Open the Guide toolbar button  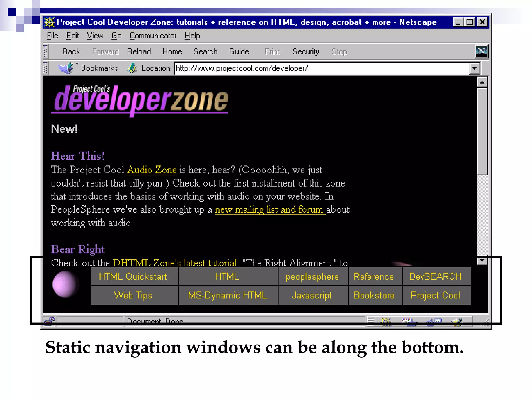239,51
